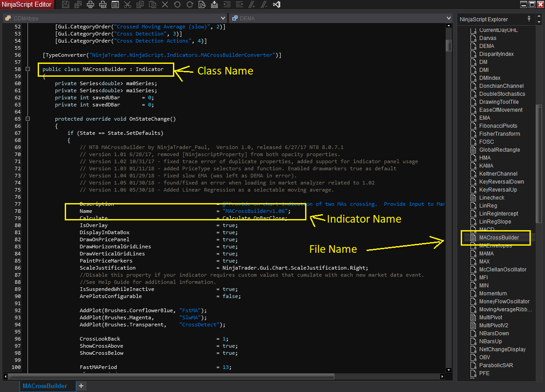The image size is (545, 392).
Task: Select the MACrossBuilder editor tab
Action: point(44,386)
